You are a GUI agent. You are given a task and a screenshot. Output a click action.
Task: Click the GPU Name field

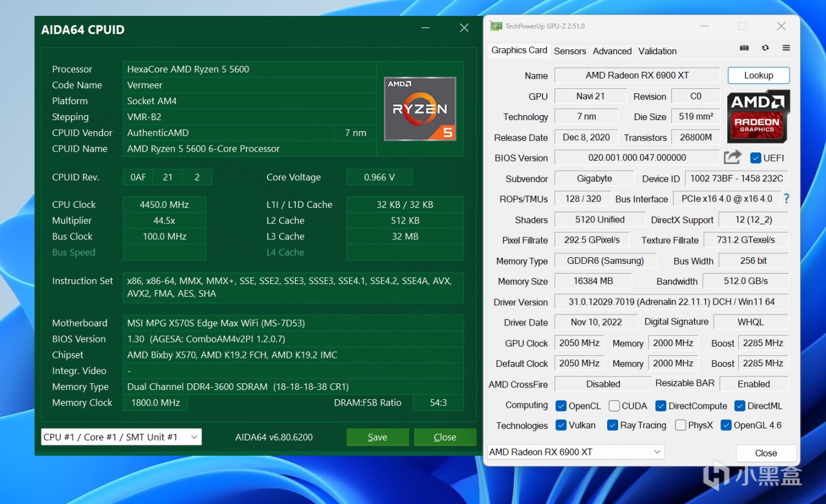tap(636, 76)
